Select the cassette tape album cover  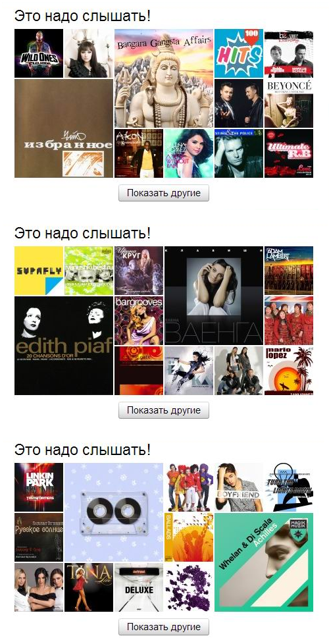[114, 512]
